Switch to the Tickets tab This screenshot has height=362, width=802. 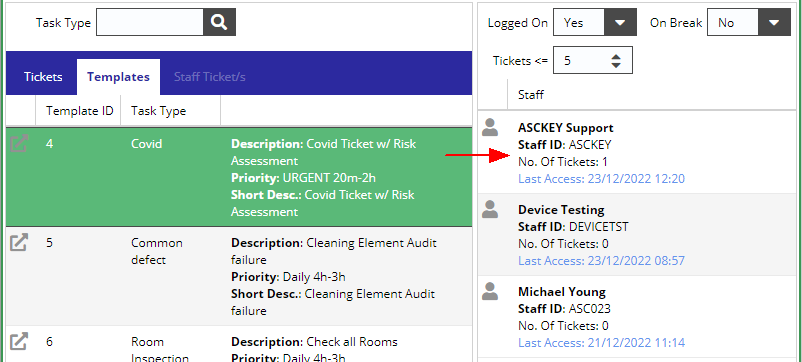[43, 77]
